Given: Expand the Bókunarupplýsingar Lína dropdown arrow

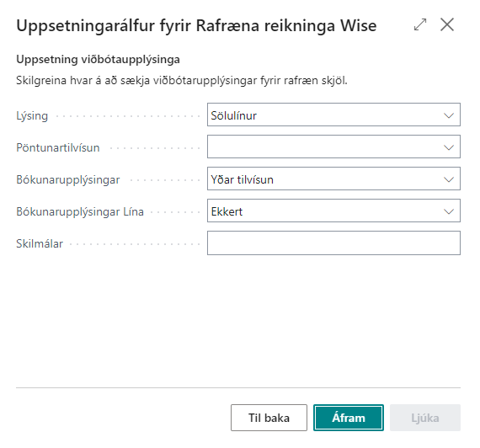Looking at the screenshot, I should (449, 211).
